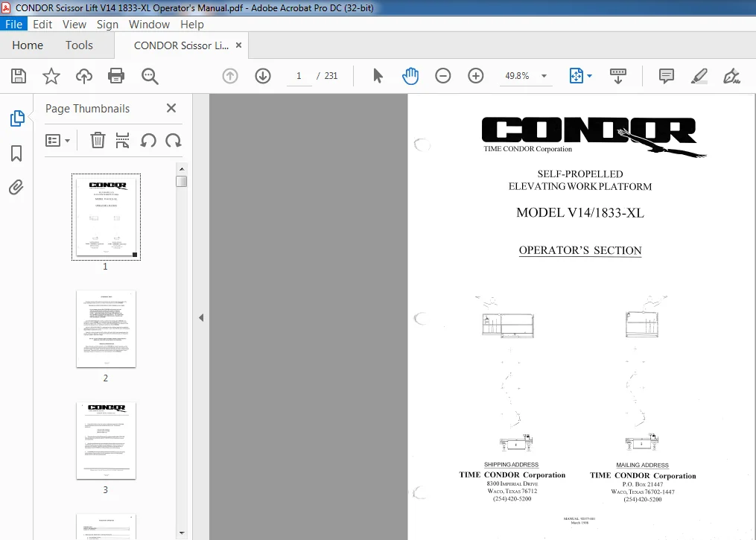Click the 231 total pages text
The image size is (756, 540).
pyautogui.click(x=331, y=76)
